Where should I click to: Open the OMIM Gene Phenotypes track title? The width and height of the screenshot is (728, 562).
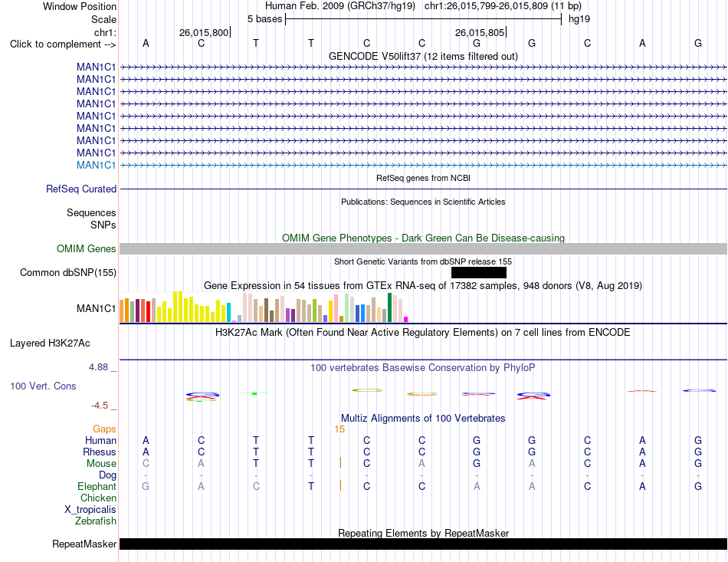click(423, 238)
